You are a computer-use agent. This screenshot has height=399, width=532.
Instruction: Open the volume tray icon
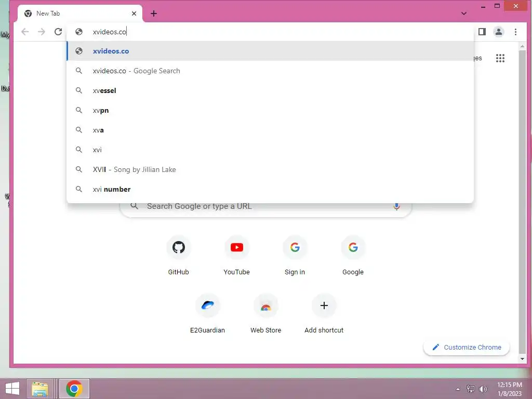click(483, 389)
